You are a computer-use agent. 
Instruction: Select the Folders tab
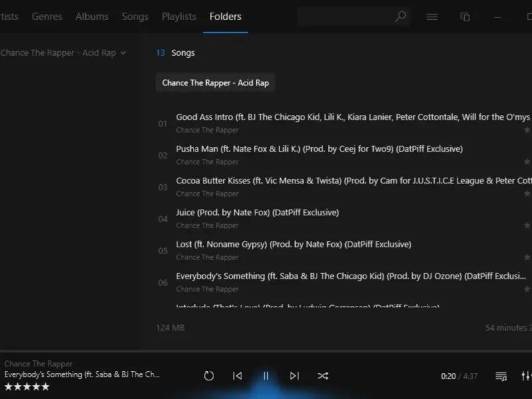coord(225,17)
